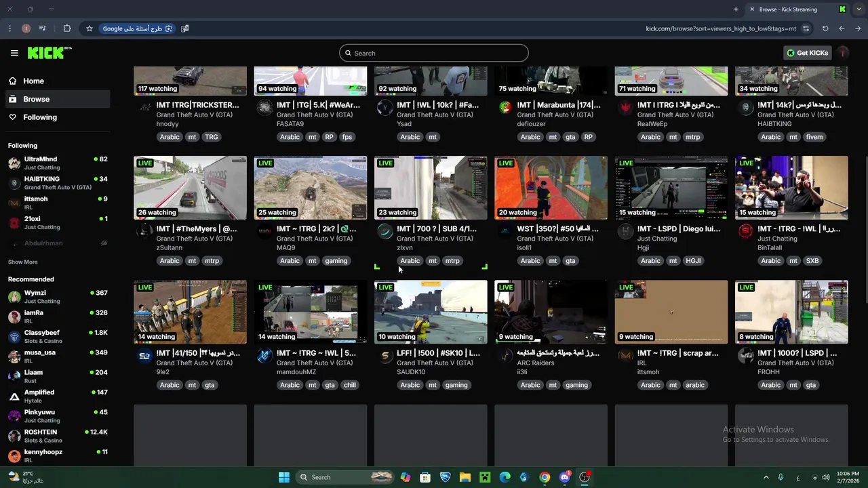Viewport: 868px width, 488px height.
Task: Open the profile avatar at top right
Action: 843,53
